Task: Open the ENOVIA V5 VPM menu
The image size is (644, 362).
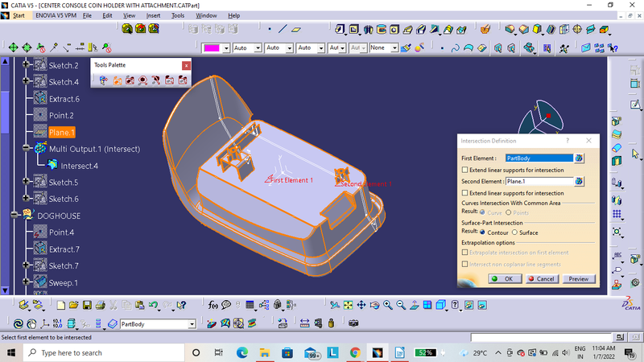Action: tap(56, 15)
